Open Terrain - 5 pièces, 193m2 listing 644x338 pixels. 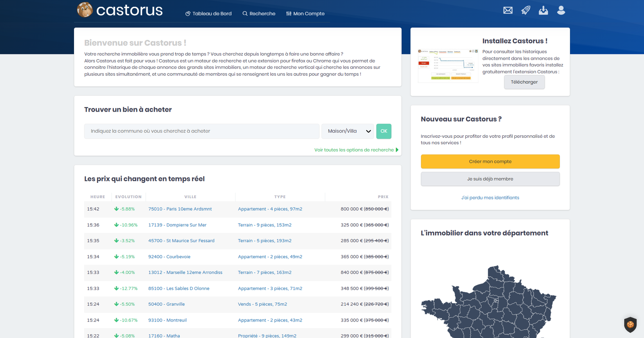click(265, 241)
